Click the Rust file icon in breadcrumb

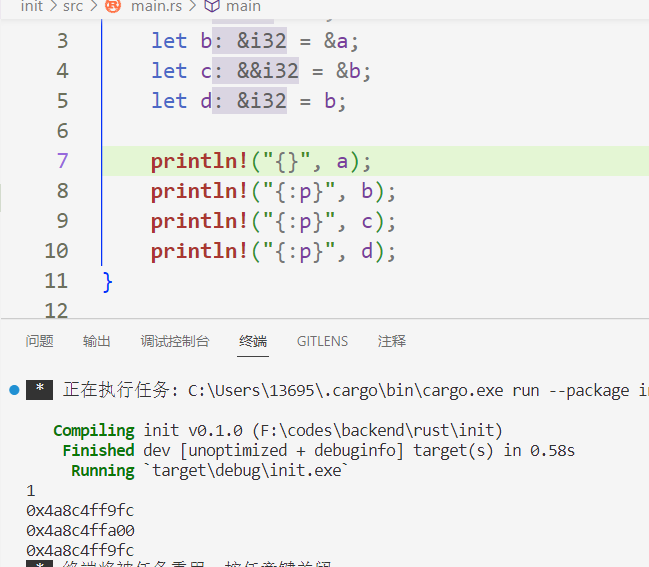coord(113,6)
